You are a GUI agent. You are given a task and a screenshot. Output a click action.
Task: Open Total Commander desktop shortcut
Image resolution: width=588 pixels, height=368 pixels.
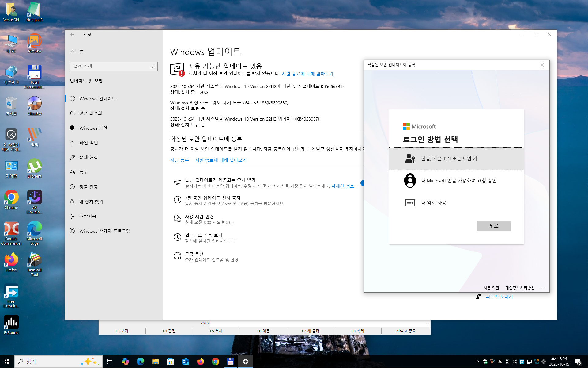click(x=34, y=77)
